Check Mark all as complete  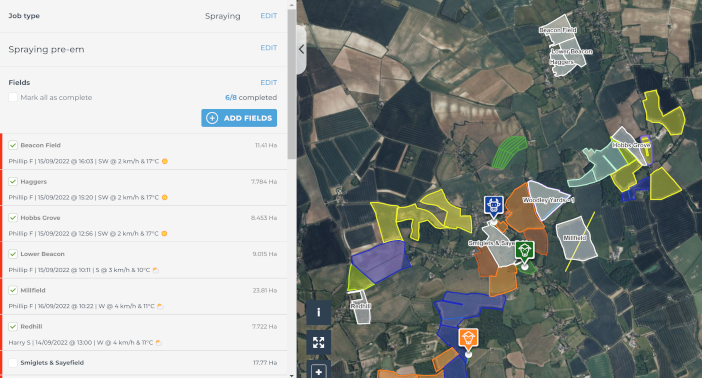(x=13, y=97)
